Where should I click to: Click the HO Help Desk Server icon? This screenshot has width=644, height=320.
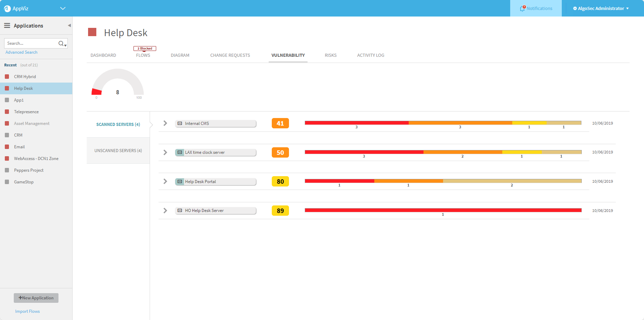coord(180,211)
